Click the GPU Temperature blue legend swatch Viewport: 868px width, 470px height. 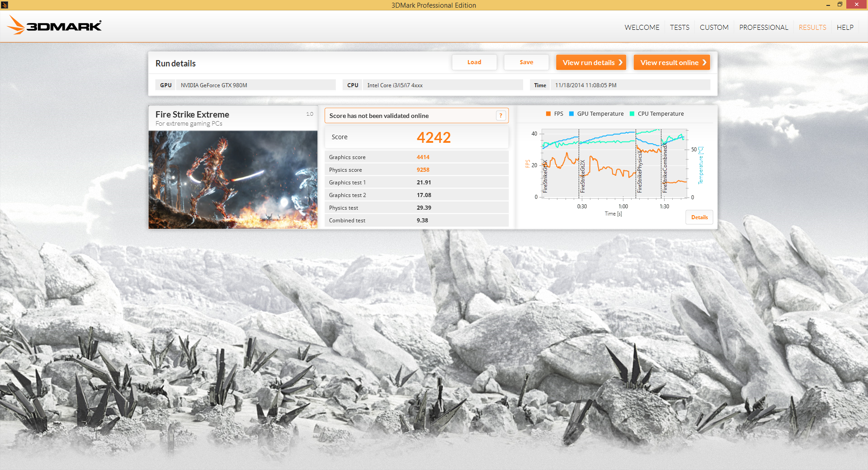(571, 114)
